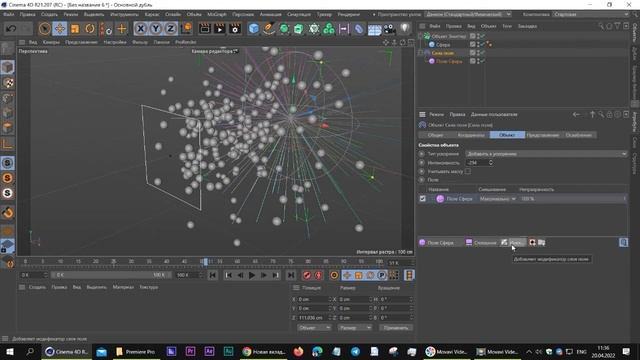Screen dimensions: 640x360
Task: Select the Поле Сфера object in the tree
Action: click(x=449, y=61)
